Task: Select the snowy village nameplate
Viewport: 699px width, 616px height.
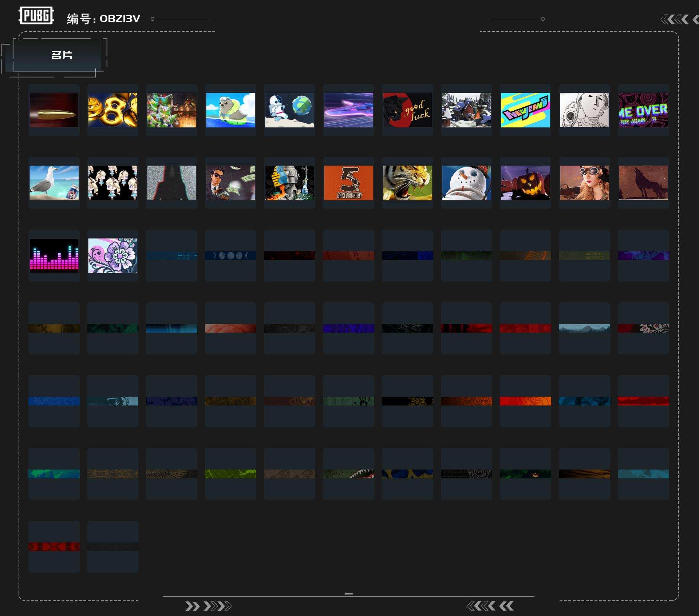Action: [467, 110]
